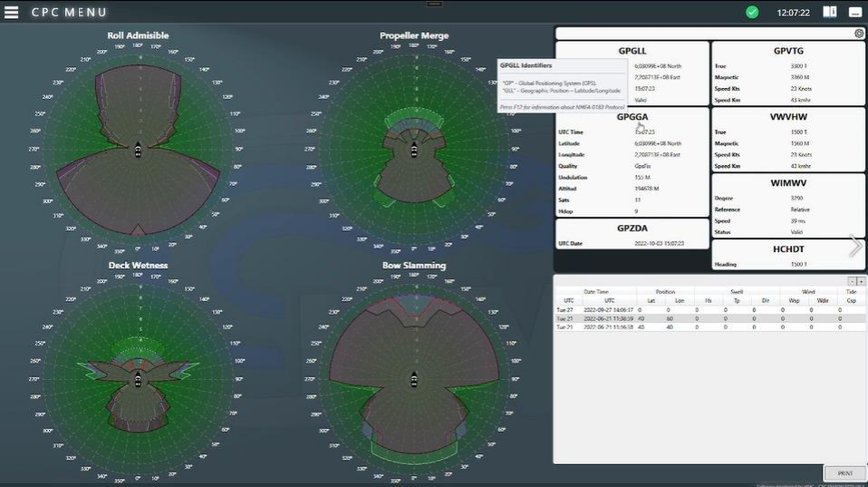This screenshot has height=487, width=868.
Task: Click the Reference label in the WIMWV card
Action: (x=728, y=209)
